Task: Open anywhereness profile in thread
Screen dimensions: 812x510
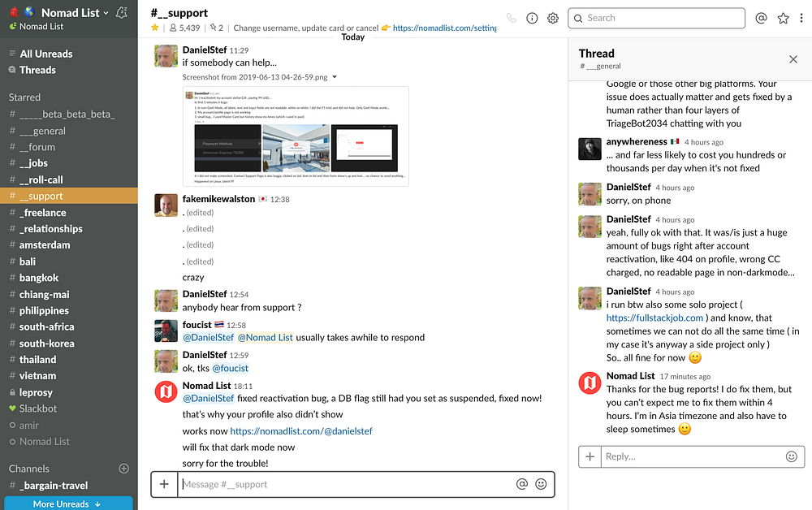Action: 637,141
